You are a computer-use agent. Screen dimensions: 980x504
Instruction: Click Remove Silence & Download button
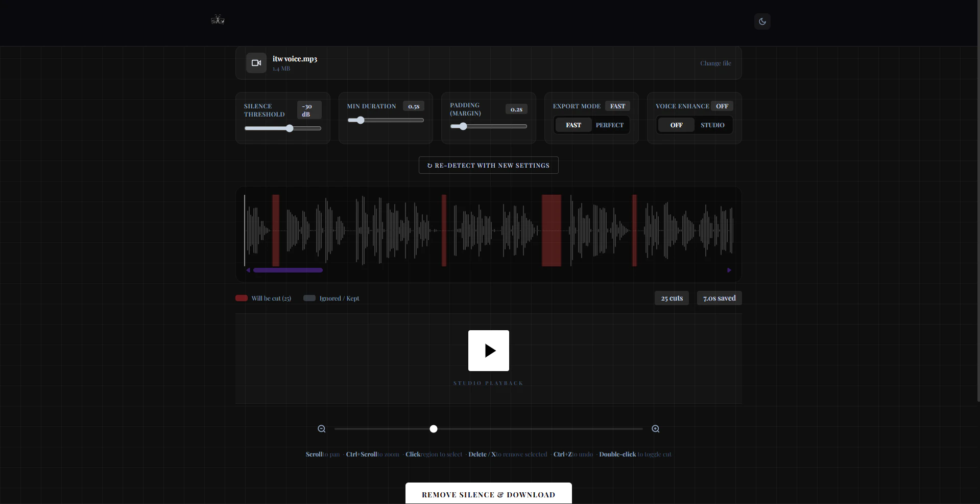489,494
